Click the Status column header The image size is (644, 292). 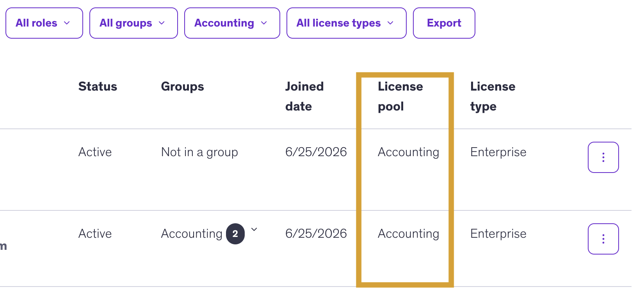click(98, 86)
